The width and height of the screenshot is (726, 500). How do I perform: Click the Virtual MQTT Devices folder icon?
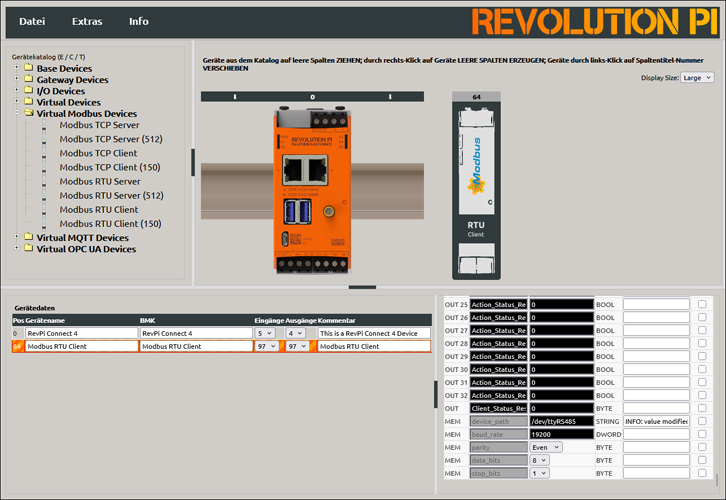[29, 237]
